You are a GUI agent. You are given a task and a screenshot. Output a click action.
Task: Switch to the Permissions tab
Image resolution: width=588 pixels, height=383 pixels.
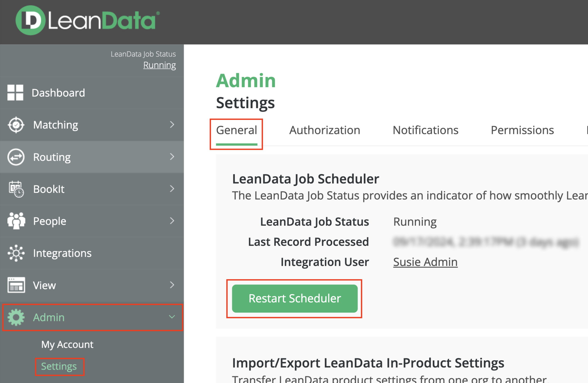(x=522, y=130)
